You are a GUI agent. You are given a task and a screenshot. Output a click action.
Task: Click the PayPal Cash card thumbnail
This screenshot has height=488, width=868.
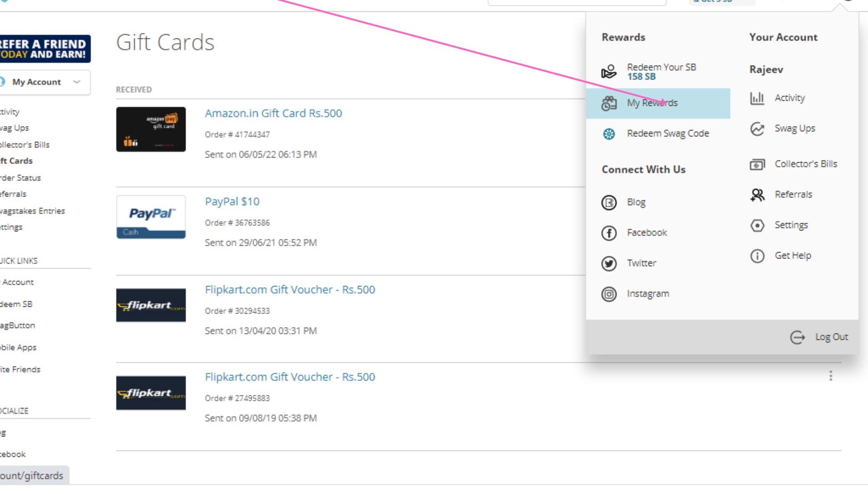[x=151, y=217]
